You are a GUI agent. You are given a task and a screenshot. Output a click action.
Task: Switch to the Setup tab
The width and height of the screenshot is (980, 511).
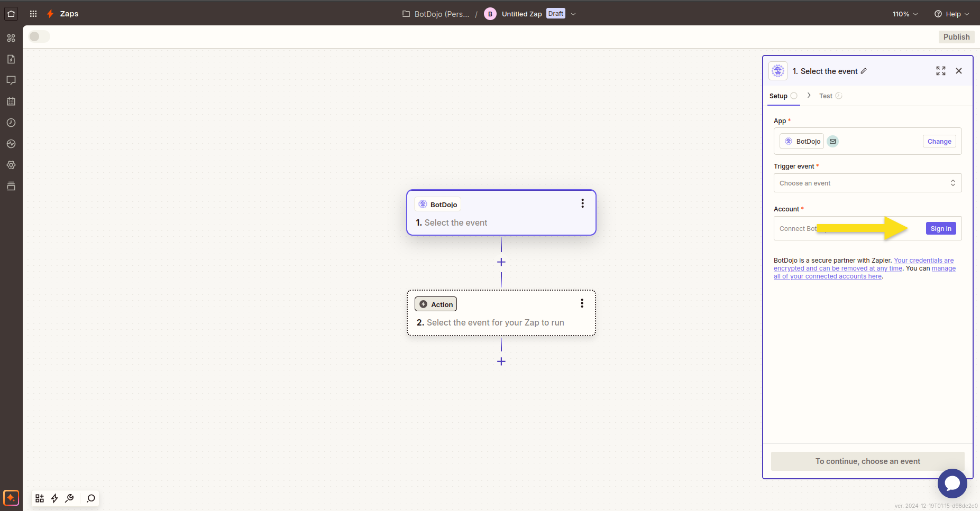pyautogui.click(x=783, y=96)
